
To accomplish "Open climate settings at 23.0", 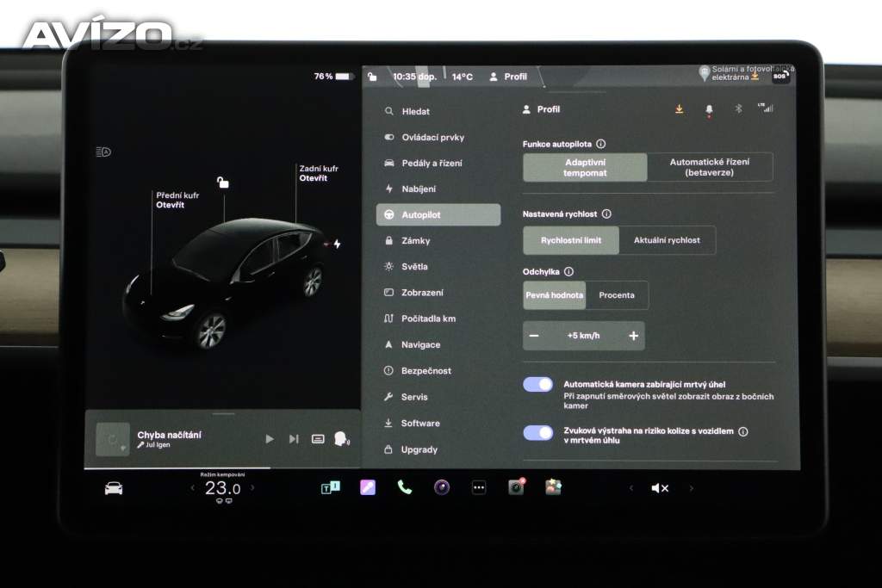I will [223, 488].
